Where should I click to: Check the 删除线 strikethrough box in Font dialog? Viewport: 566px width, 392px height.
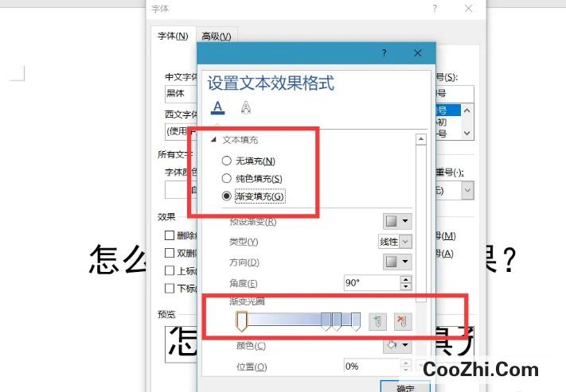170,235
